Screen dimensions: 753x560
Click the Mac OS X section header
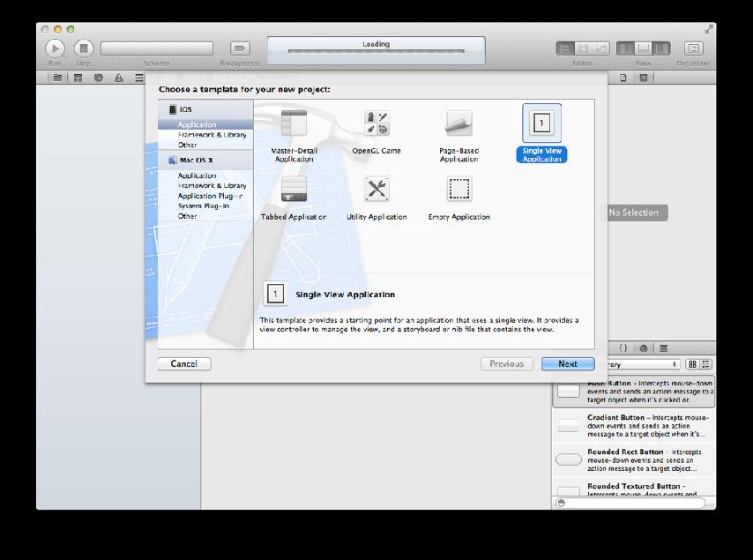point(205,160)
